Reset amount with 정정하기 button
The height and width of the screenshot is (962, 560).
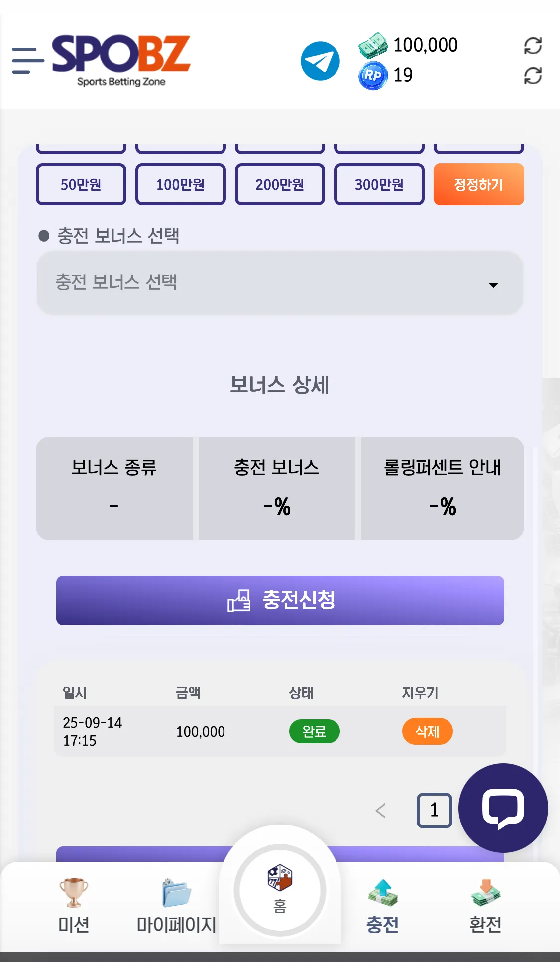(x=478, y=184)
